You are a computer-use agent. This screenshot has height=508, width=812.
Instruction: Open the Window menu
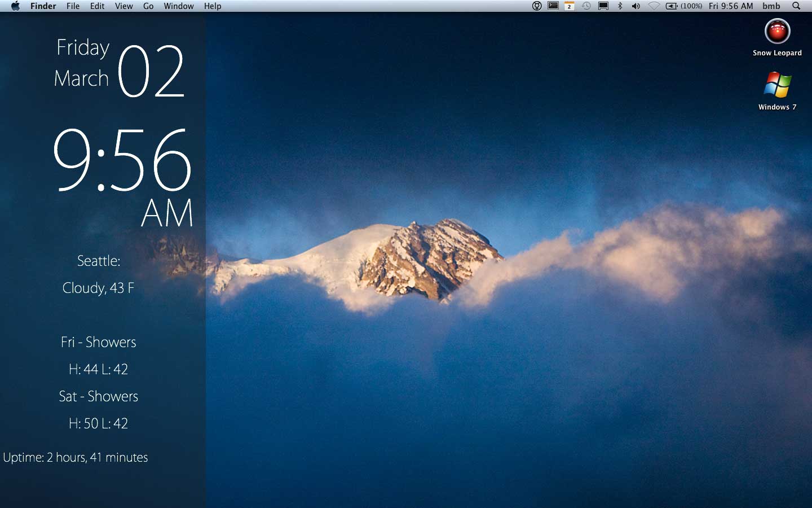pyautogui.click(x=179, y=6)
